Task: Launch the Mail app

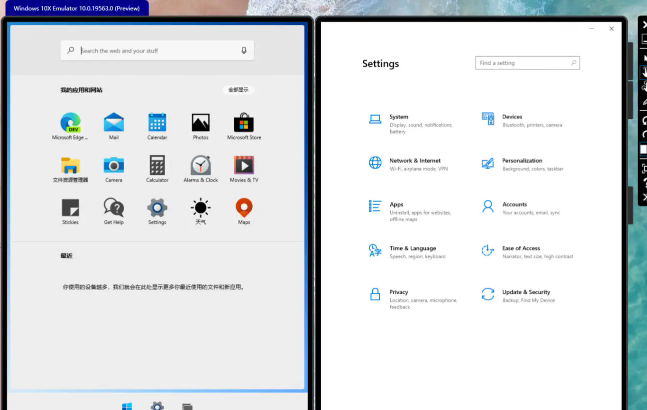Action: pyautogui.click(x=113, y=123)
